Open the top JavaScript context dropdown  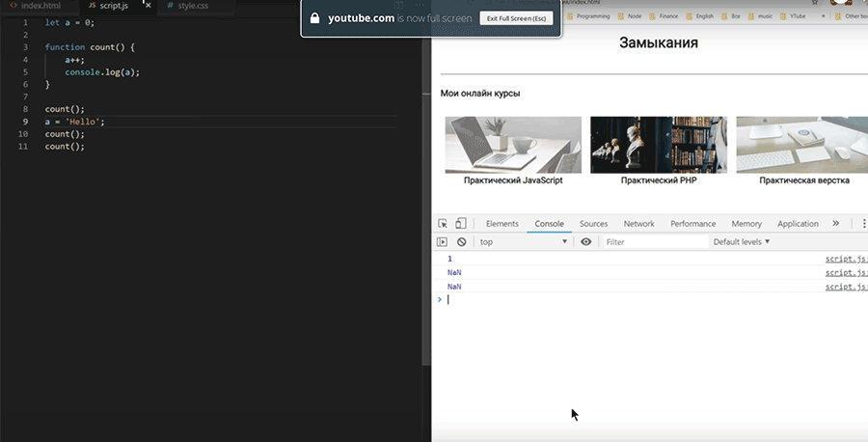[x=524, y=241]
